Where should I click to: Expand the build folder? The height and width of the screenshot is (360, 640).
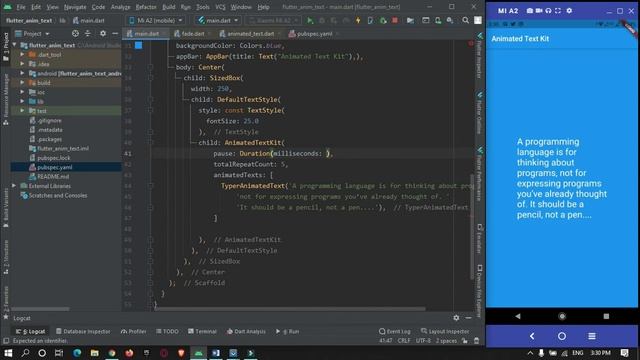[x=22, y=82]
